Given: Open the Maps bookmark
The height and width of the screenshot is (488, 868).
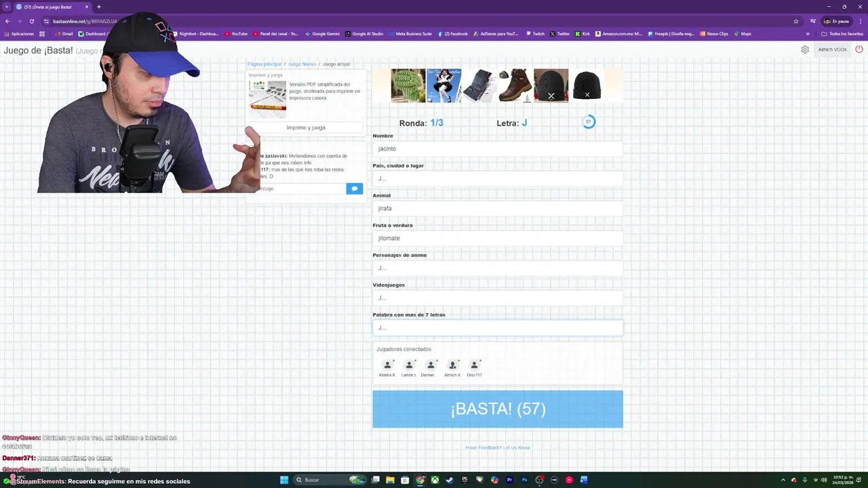Looking at the screenshot, I should tap(743, 34).
